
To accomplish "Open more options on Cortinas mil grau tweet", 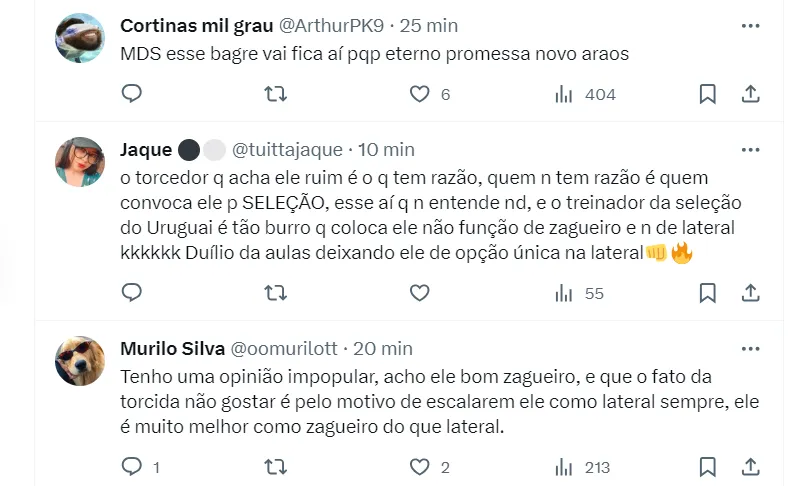I will 750,25.
